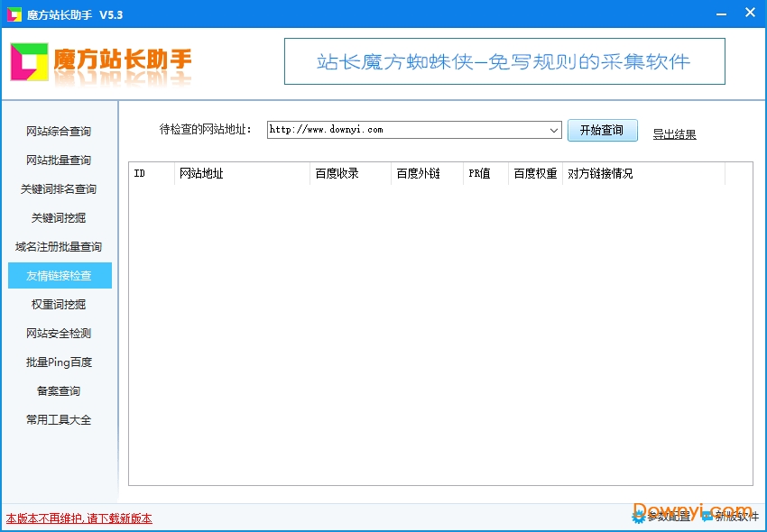Open 批量Ping百度
The image size is (767, 532).
(x=60, y=362)
